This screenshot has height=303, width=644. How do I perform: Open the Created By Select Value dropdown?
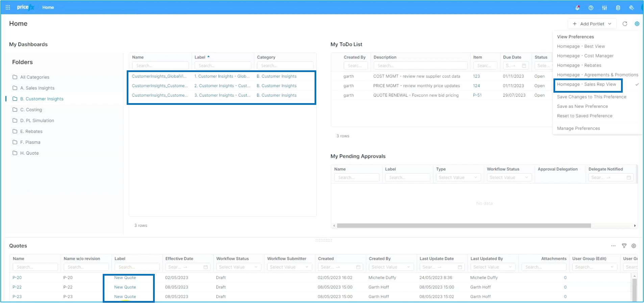(391, 267)
